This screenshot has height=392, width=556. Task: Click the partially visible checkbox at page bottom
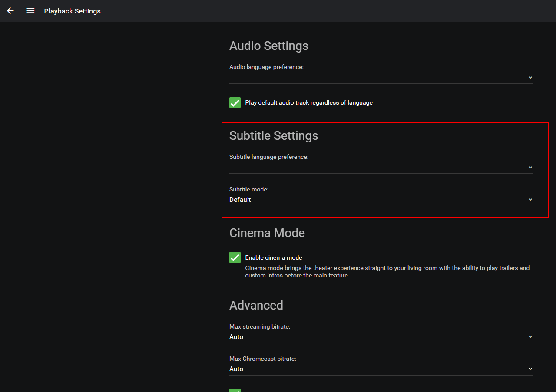[235, 390]
